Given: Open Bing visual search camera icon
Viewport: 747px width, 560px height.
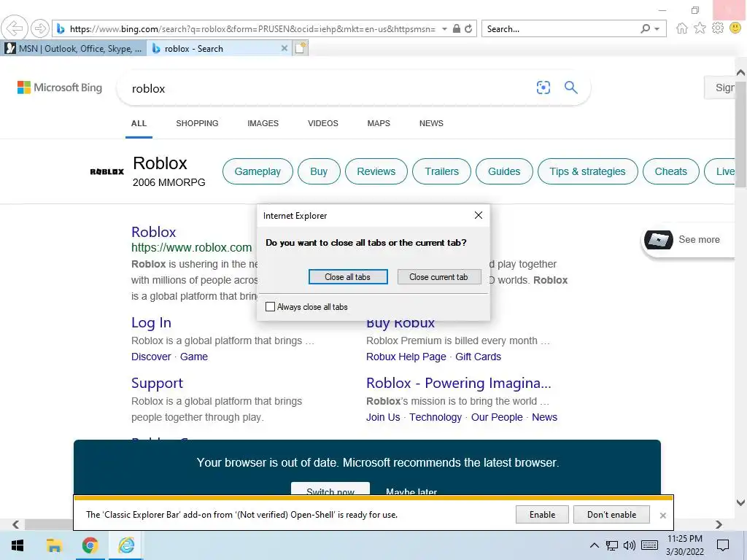Looking at the screenshot, I should [543, 87].
